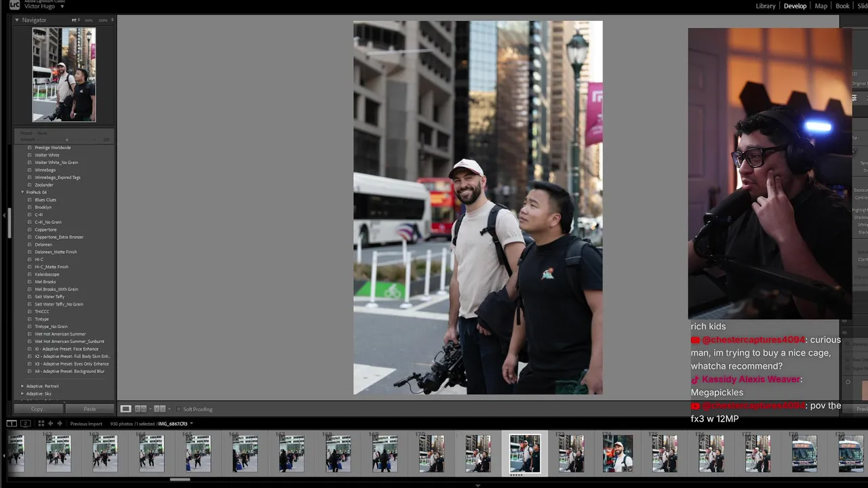Open the IMG_6867.CR3 filmstrip source dropdown
Image resolution: width=868 pixels, height=488 pixels.
[191, 424]
